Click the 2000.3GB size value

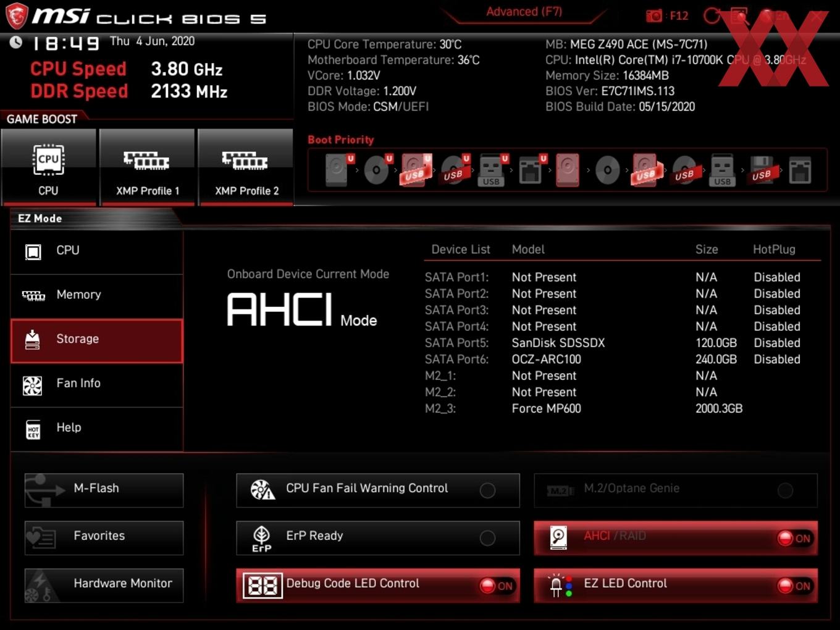[x=719, y=408]
